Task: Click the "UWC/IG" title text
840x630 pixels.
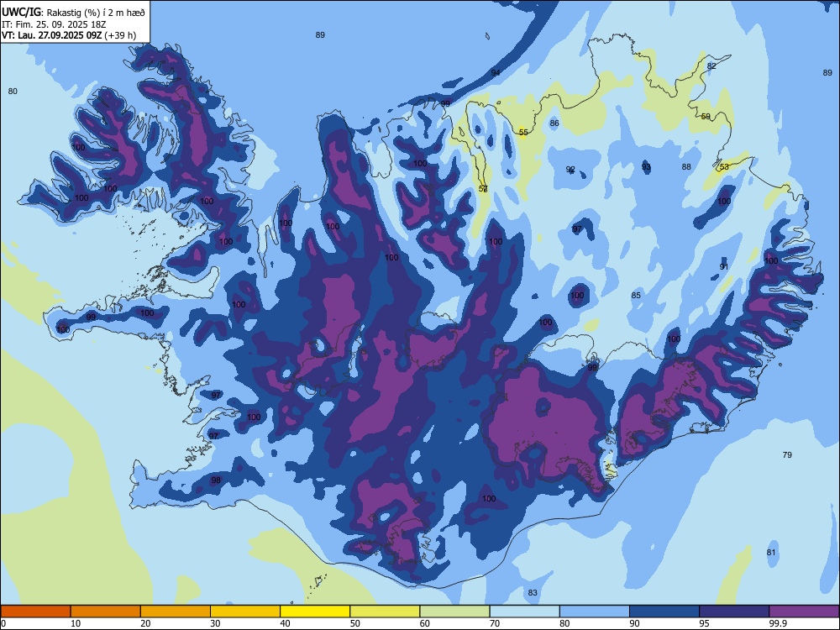Action: pos(21,11)
